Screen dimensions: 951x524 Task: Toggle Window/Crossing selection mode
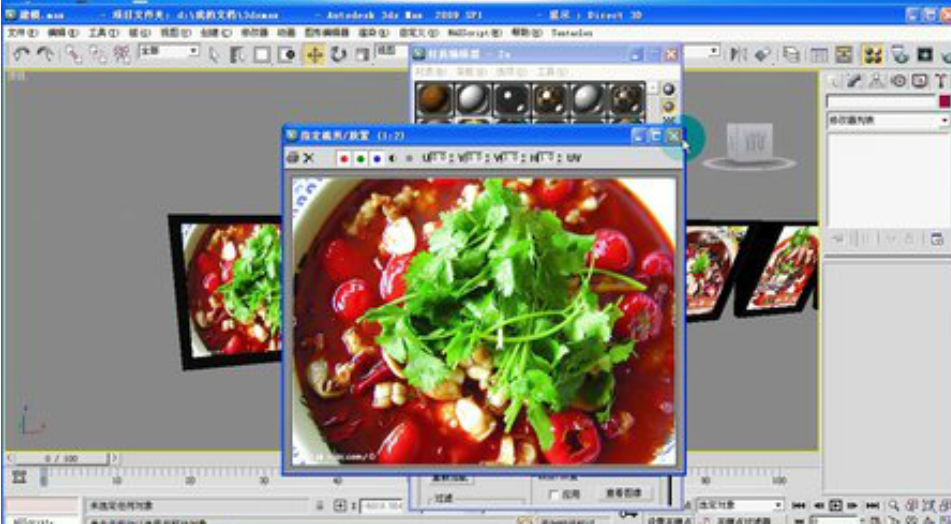286,55
